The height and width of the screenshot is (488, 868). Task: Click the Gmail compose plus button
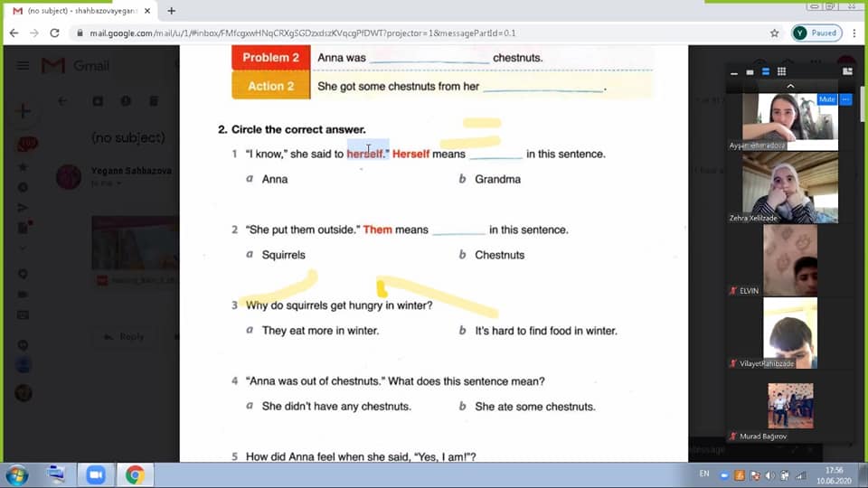[24, 111]
